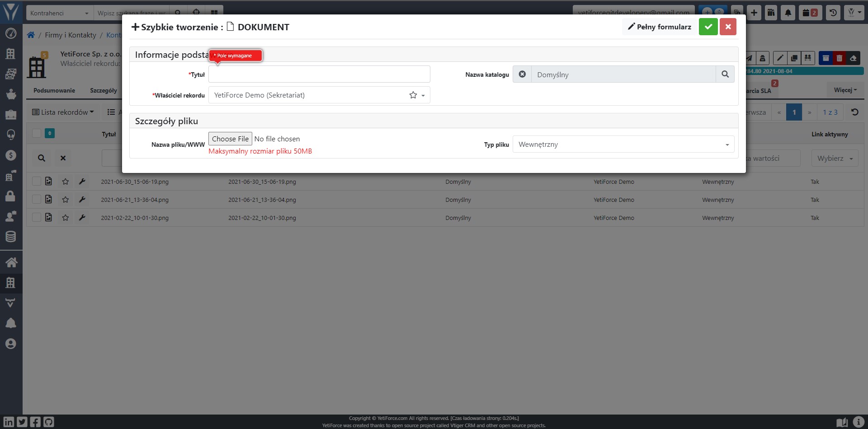Open the support headset sidebar icon

pyautogui.click(x=11, y=135)
